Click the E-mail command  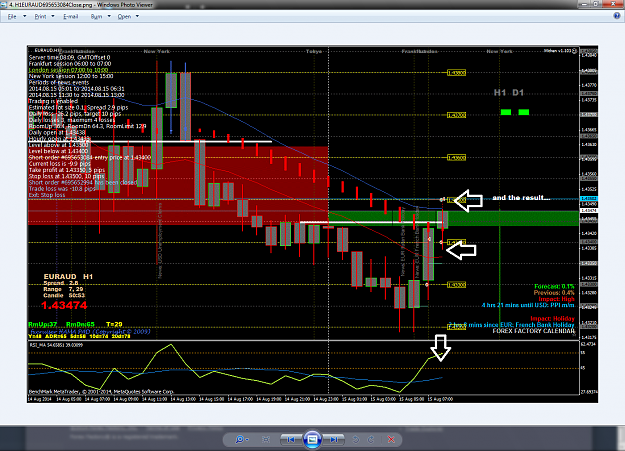[x=71, y=16]
